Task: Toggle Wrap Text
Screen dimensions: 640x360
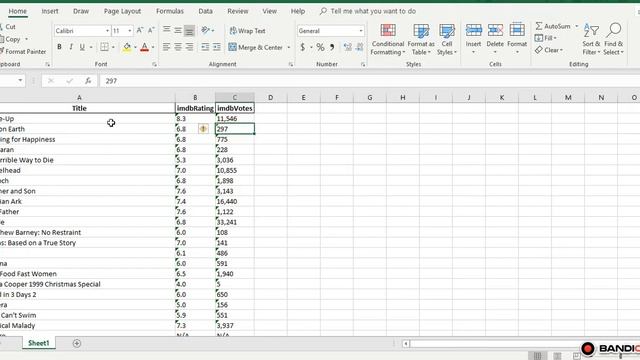Action: point(247,31)
